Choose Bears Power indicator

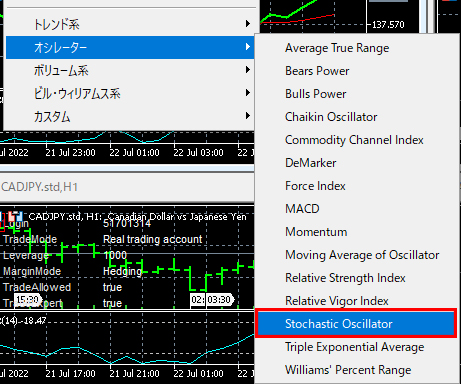pos(357,71)
